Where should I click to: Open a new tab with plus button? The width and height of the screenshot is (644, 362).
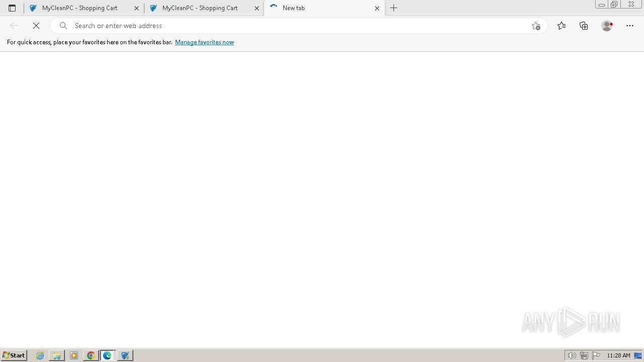coord(394,8)
